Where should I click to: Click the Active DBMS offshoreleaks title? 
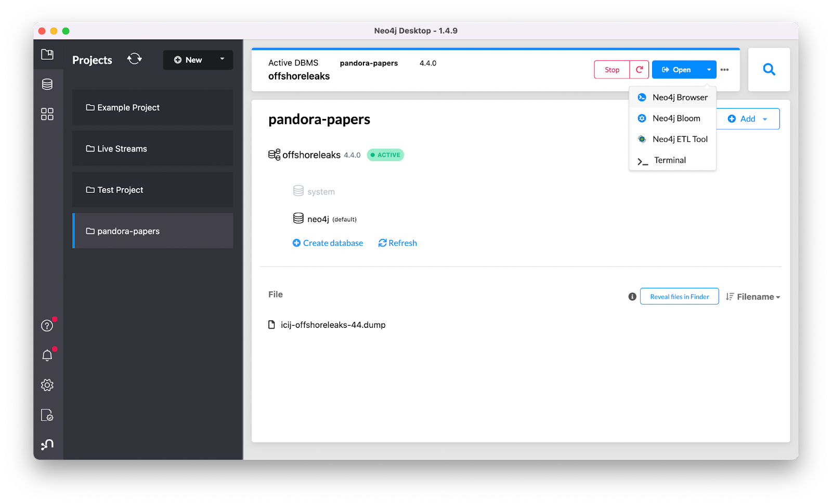click(299, 76)
